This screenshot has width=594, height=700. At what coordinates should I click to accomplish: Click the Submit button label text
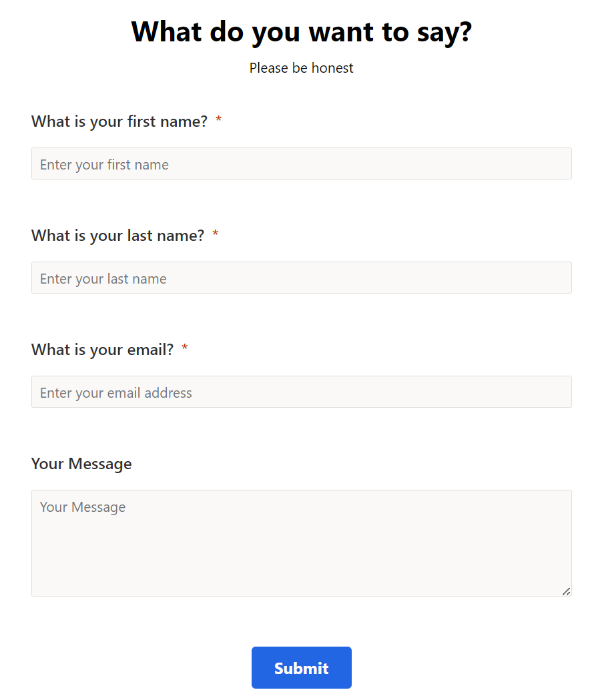(x=301, y=667)
